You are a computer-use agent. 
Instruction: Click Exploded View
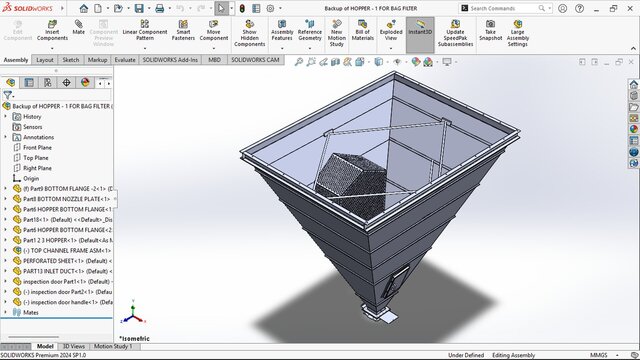tap(391, 31)
